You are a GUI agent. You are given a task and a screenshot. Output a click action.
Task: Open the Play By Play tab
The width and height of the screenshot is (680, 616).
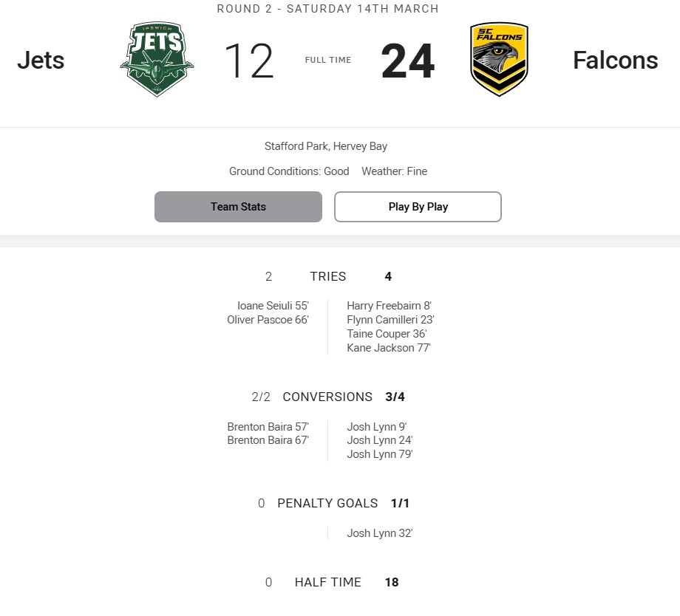coord(418,207)
